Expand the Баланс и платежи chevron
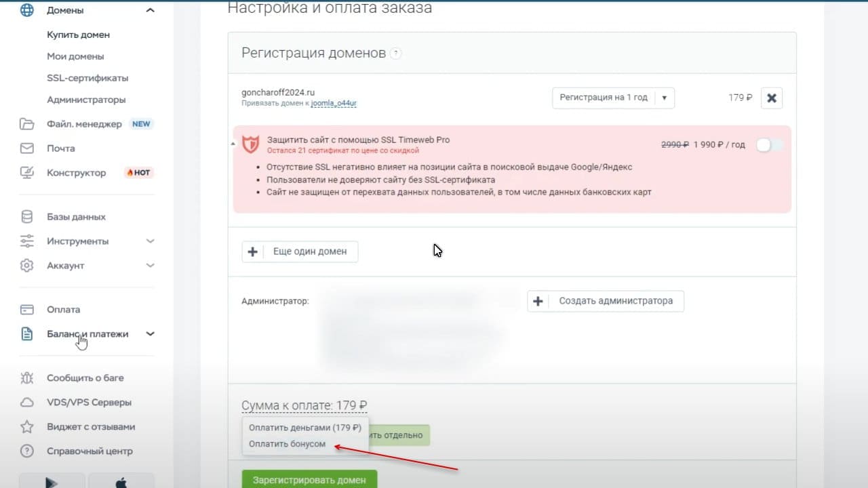The height and width of the screenshot is (488, 868). tap(151, 334)
